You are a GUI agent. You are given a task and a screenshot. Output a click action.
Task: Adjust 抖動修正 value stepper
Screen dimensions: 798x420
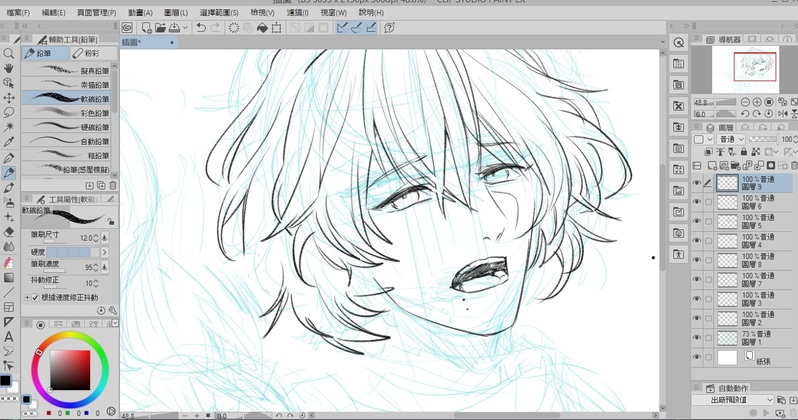click(x=96, y=283)
